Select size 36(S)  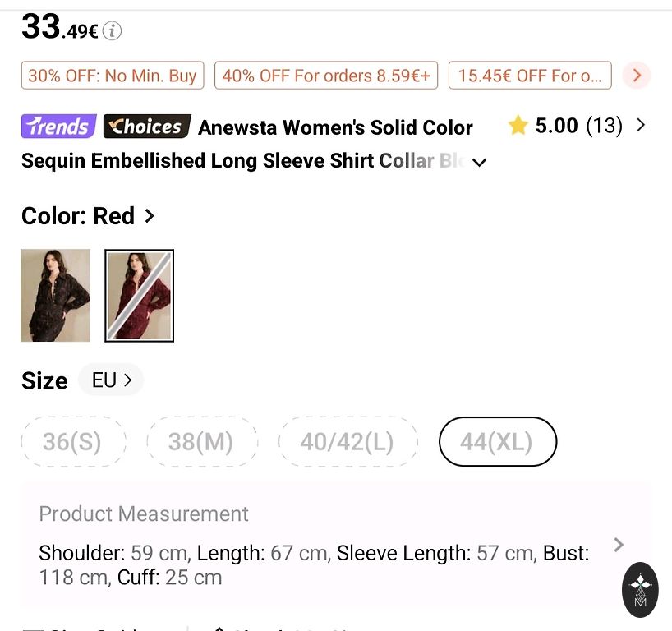coord(73,442)
